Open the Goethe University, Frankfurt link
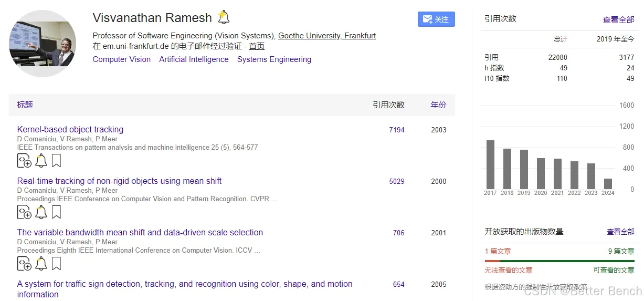This screenshot has height=301, width=644. (x=327, y=36)
